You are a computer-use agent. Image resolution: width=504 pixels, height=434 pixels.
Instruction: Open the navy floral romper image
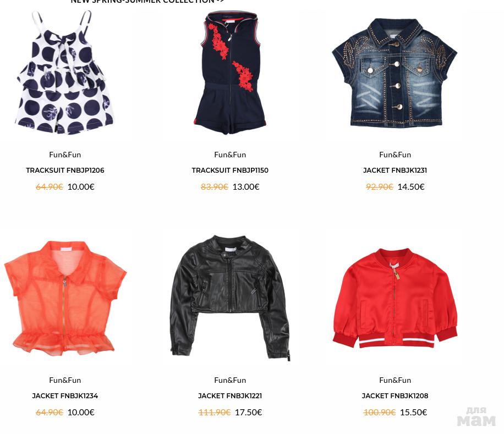(230, 73)
